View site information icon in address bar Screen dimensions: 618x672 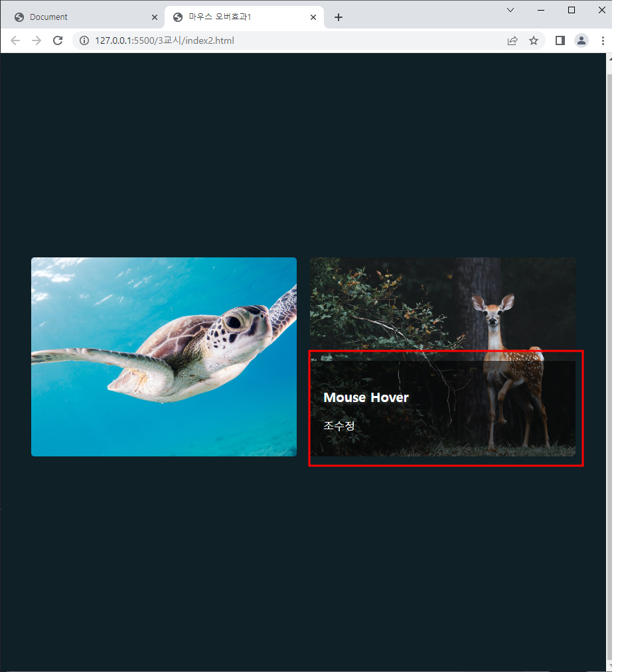pos(84,40)
